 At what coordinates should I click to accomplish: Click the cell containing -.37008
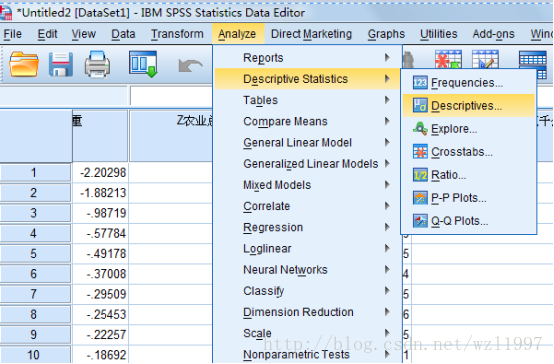100,274
